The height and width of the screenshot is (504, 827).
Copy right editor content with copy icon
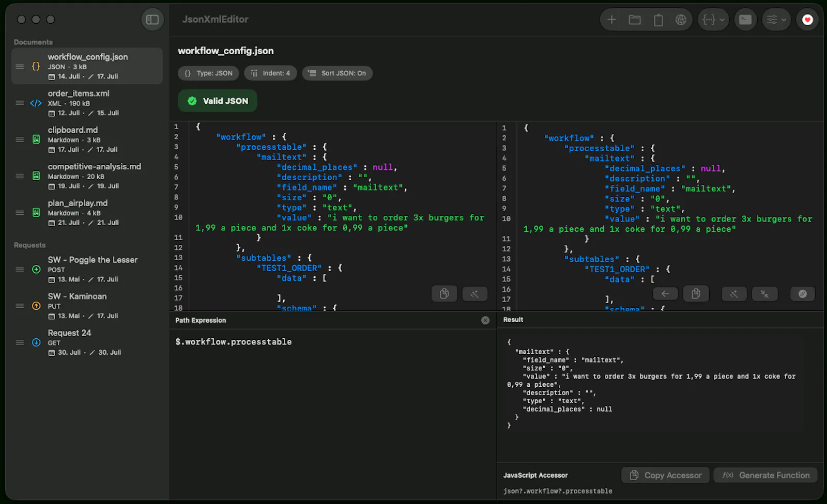696,294
